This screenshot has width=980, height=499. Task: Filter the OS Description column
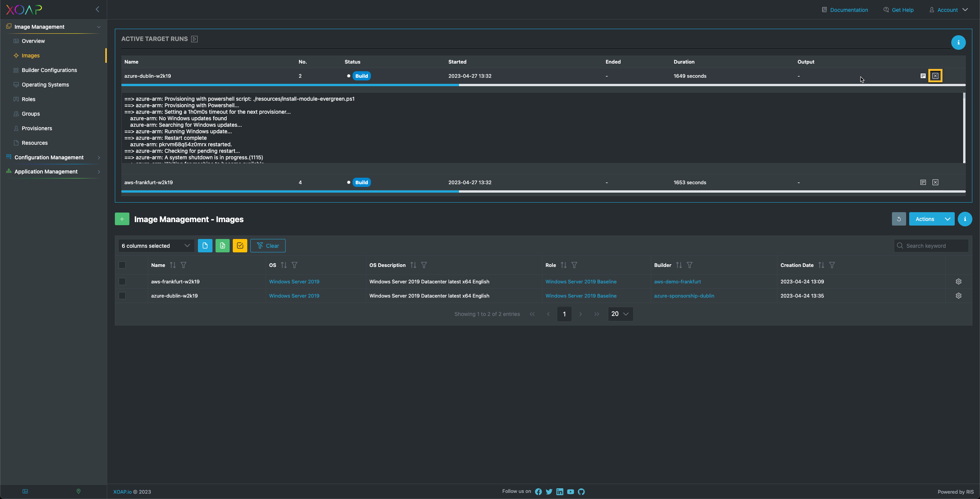click(x=424, y=265)
